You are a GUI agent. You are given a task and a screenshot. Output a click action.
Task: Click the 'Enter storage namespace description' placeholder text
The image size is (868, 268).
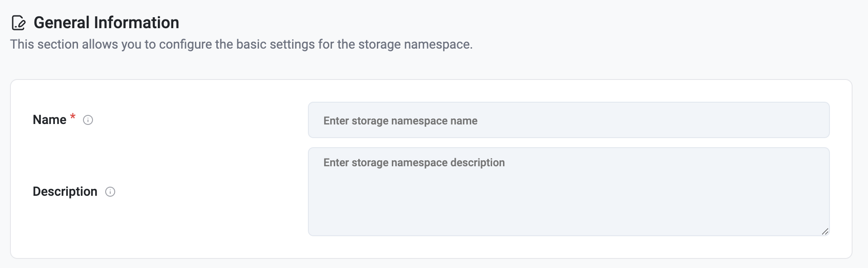414,163
